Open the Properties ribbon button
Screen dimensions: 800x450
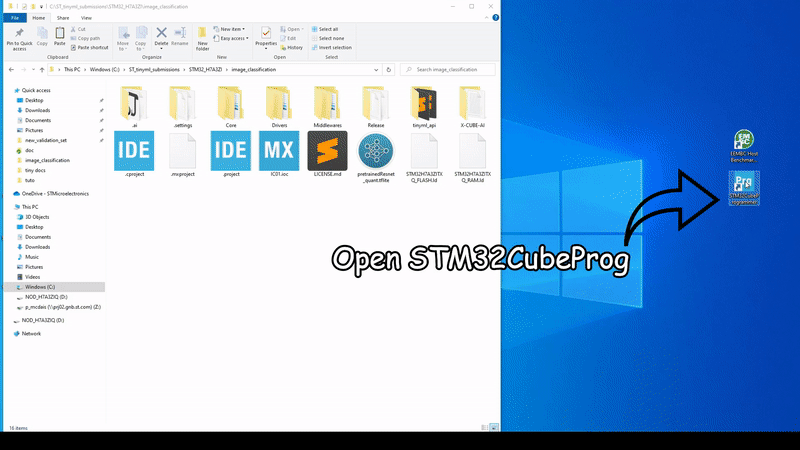click(x=266, y=38)
